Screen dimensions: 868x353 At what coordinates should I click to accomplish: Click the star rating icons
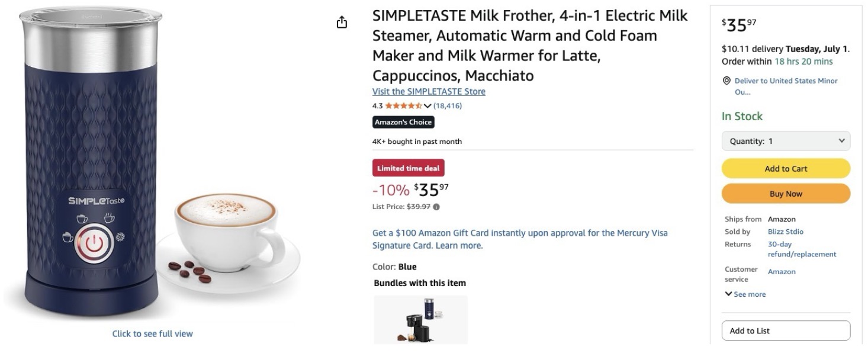[404, 106]
